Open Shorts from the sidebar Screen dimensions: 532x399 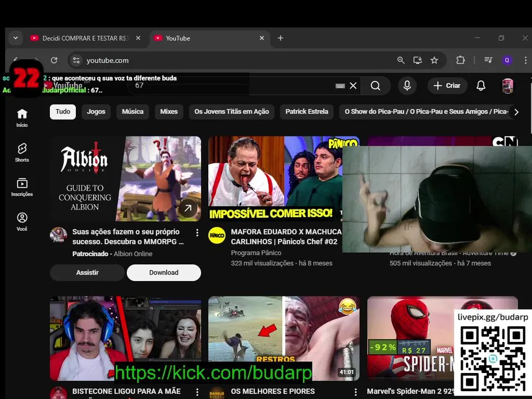pyautogui.click(x=22, y=152)
